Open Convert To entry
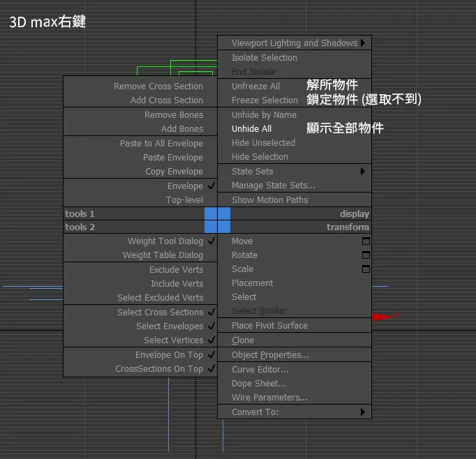The width and height of the screenshot is (476, 459). tap(295, 412)
